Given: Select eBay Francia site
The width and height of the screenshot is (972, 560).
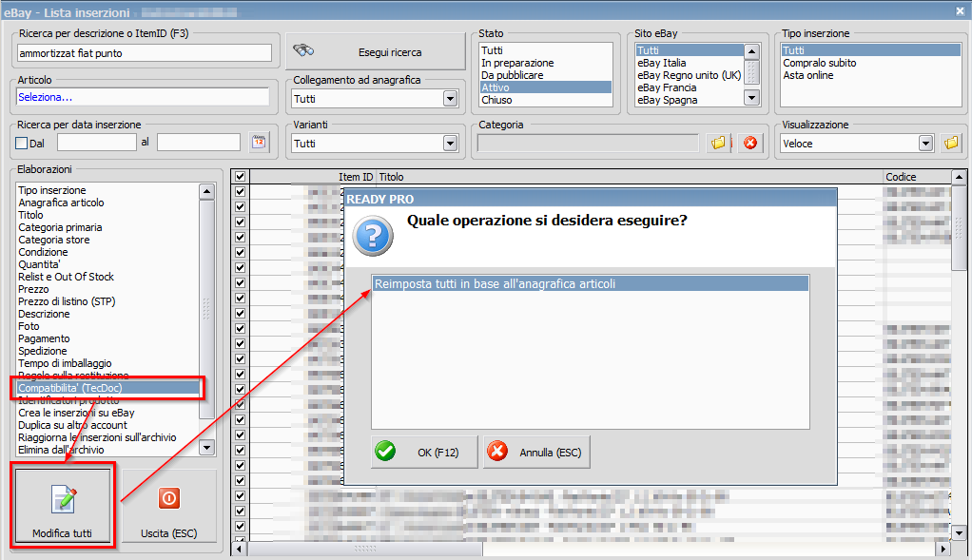Looking at the screenshot, I should [x=690, y=87].
